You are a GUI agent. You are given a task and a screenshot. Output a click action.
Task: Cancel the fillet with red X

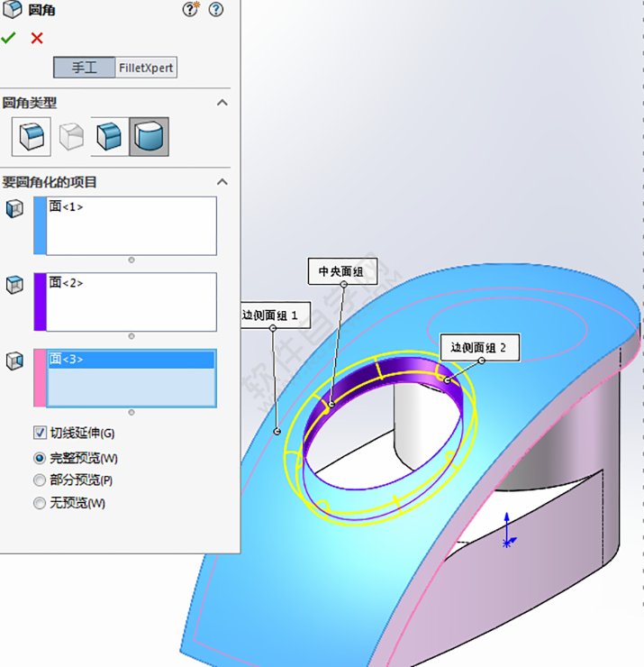click(x=37, y=38)
